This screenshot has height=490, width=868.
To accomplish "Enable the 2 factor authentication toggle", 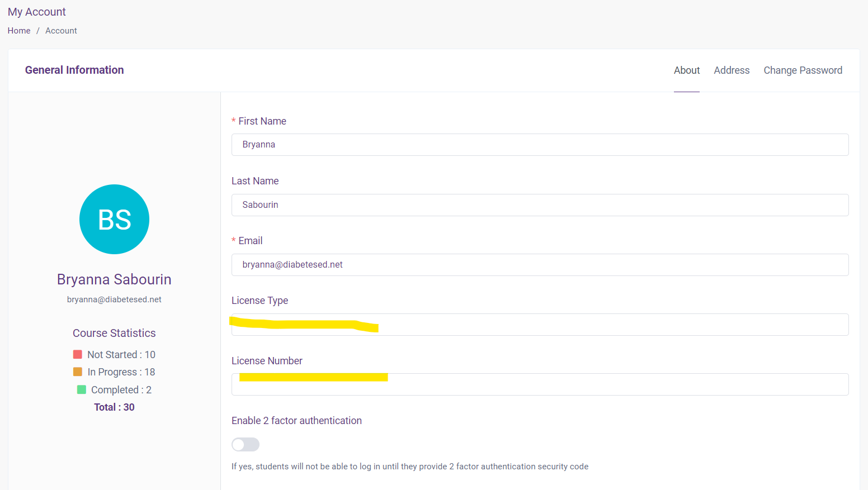I will pos(246,444).
